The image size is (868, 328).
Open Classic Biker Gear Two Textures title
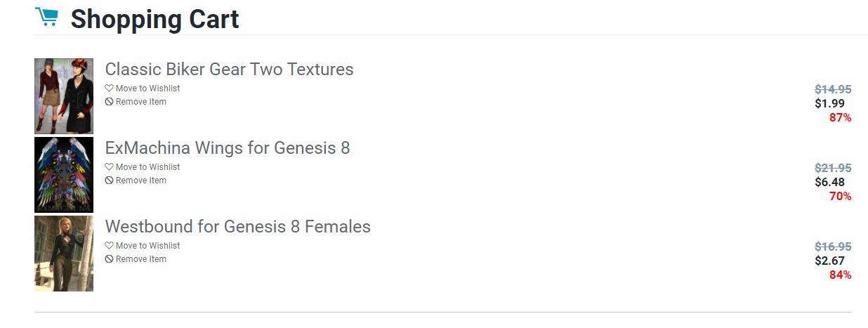coord(229,70)
